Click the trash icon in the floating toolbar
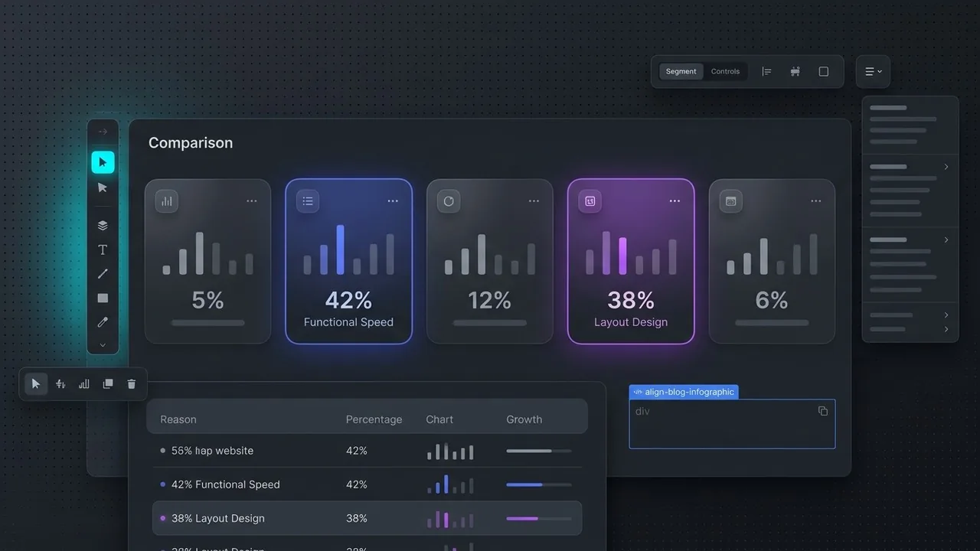 point(131,383)
